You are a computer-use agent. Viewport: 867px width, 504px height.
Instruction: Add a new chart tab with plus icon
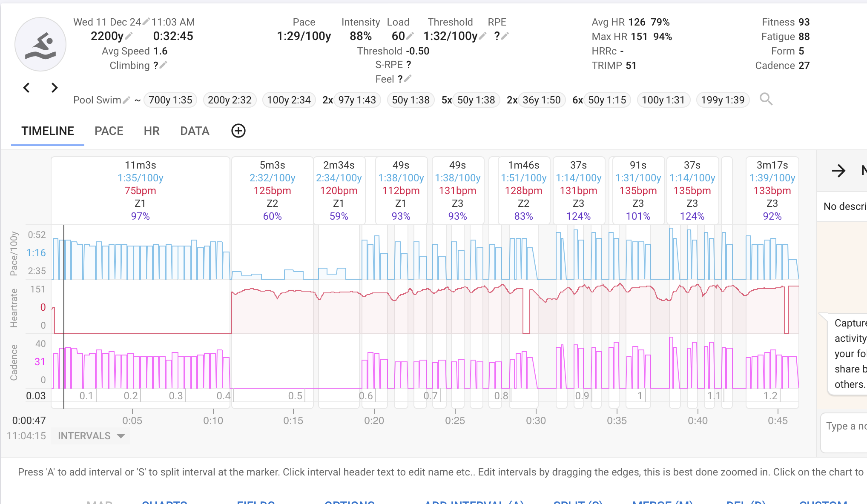[x=238, y=131]
